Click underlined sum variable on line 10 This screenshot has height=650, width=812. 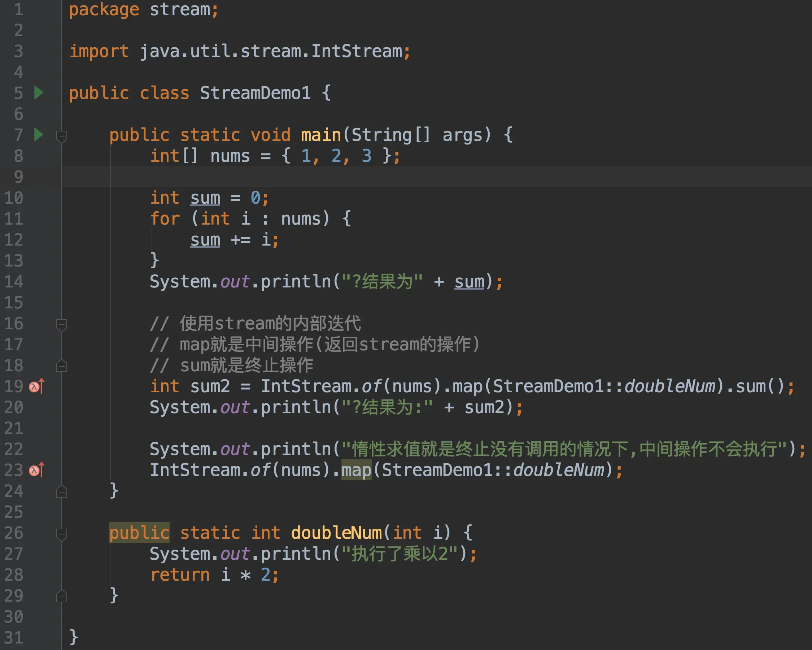[205, 198]
